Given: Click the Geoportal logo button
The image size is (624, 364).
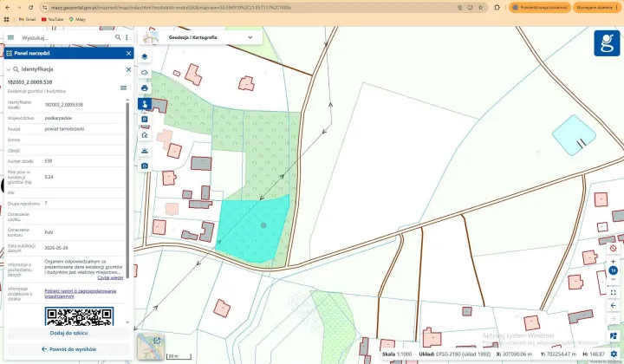Looking at the screenshot, I should 607,43.
